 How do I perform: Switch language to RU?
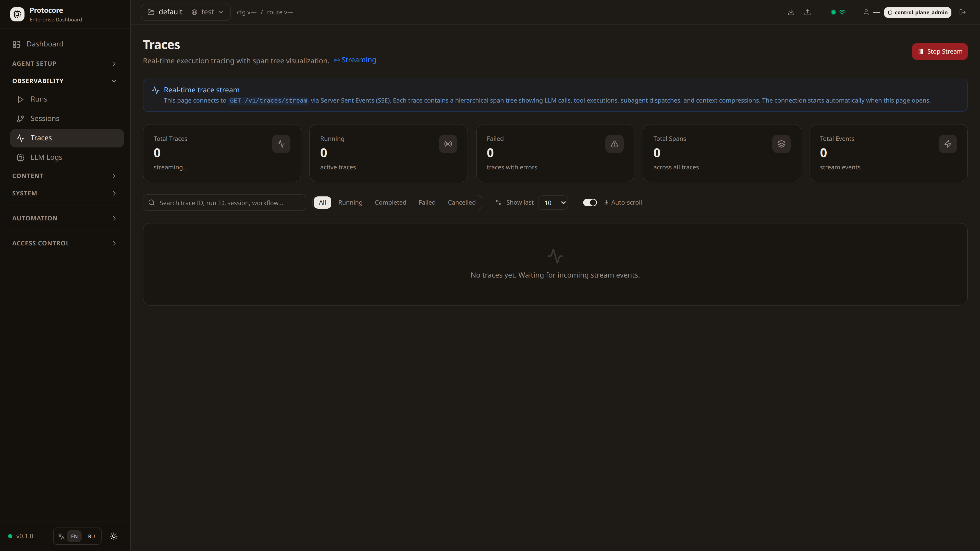tap(91, 536)
